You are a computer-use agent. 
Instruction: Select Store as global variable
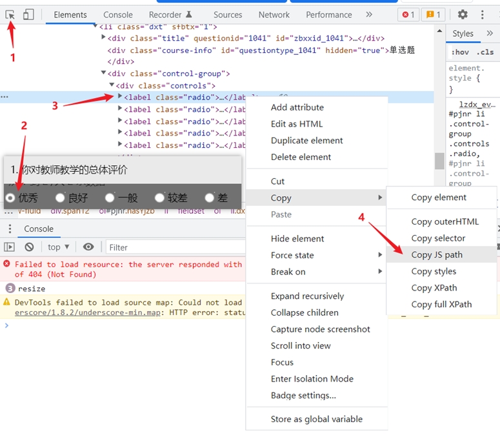pyautogui.click(x=317, y=419)
